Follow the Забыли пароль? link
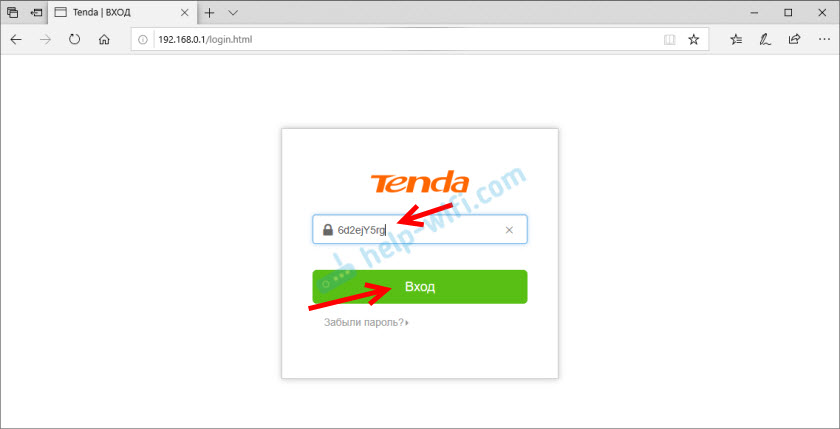Image resolution: width=840 pixels, height=429 pixels. coord(366,322)
